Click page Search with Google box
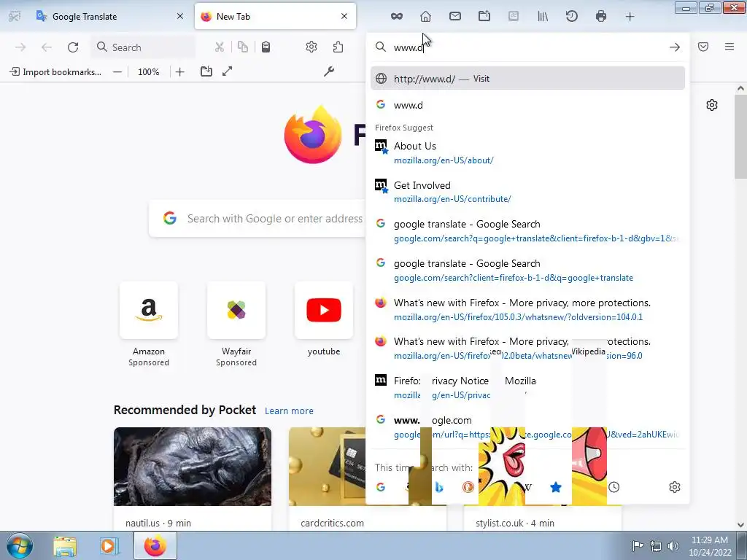This screenshot has width=747, height=560. click(x=258, y=219)
